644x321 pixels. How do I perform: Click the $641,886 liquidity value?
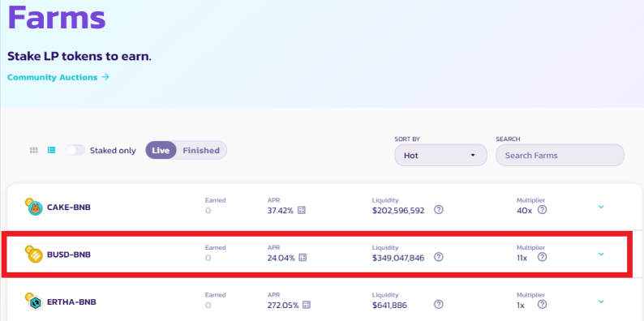pyautogui.click(x=390, y=305)
